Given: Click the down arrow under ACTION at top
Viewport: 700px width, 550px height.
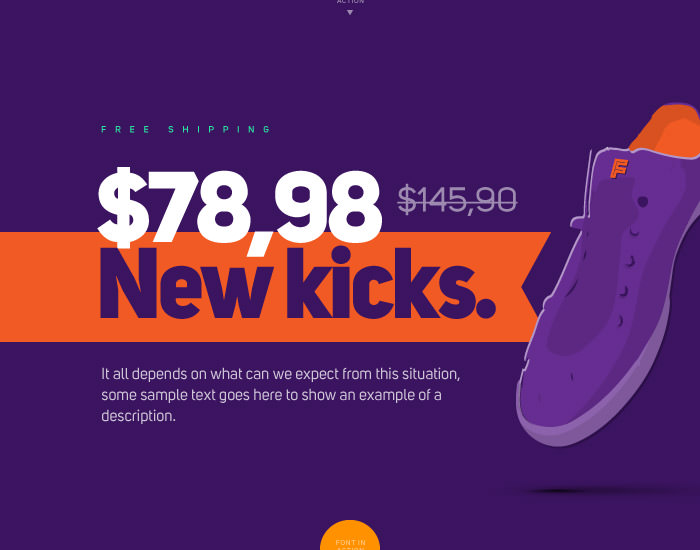Looking at the screenshot, I should pyautogui.click(x=350, y=12).
